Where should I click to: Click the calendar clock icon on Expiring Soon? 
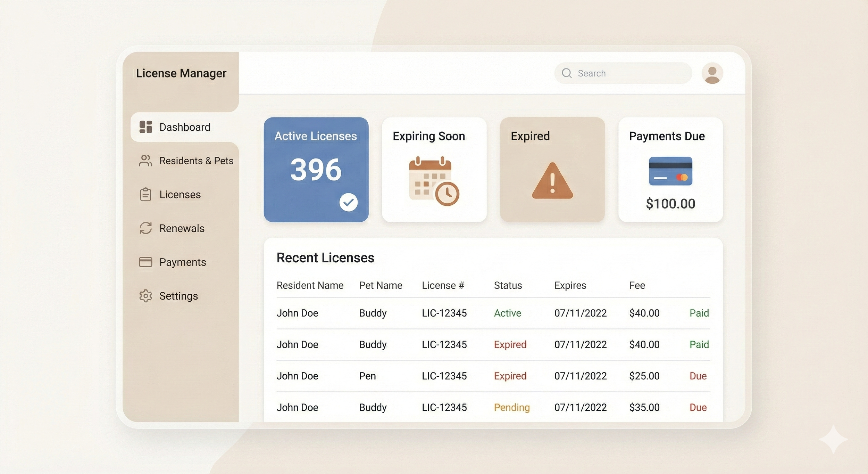pos(434,181)
